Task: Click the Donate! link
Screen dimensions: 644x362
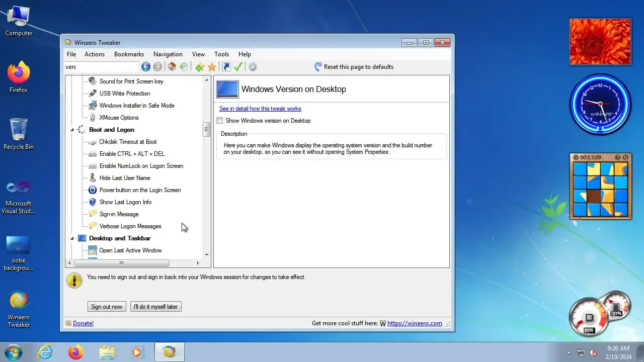Action: point(83,323)
